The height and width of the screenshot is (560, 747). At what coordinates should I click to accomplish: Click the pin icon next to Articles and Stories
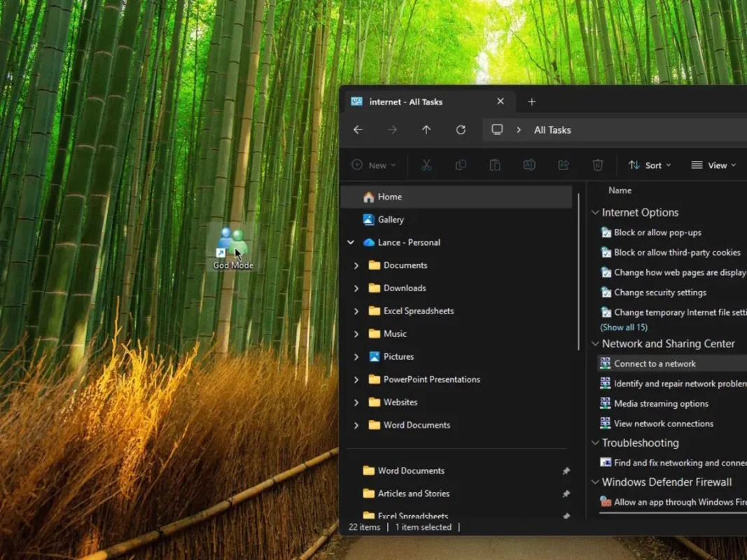point(566,493)
